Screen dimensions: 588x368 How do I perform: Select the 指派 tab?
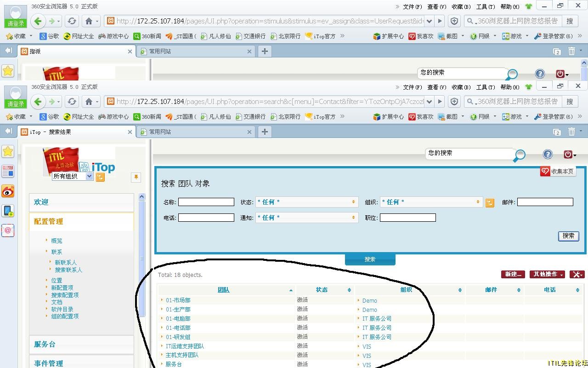[x=76, y=52]
